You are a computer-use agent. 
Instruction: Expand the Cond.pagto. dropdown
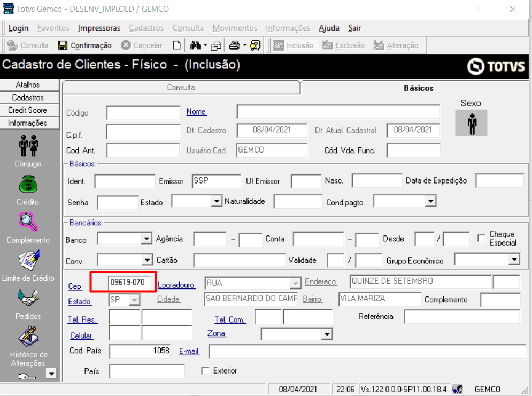[430, 201]
